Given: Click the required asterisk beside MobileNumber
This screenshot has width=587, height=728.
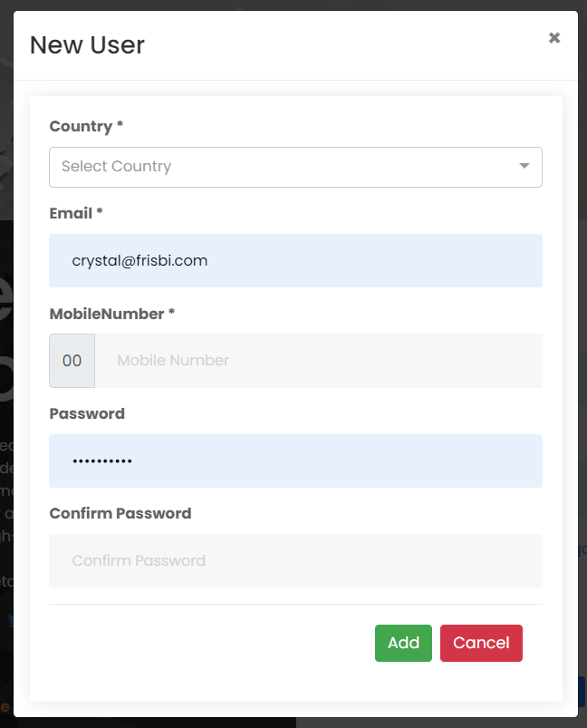Looking at the screenshot, I should tap(171, 311).
